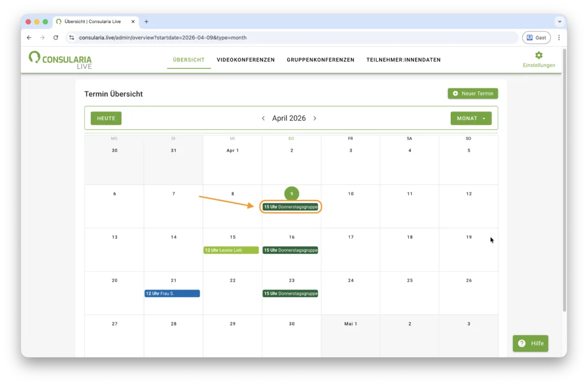
Task: Click the browser back arrow
Action: tap(29, 37)
